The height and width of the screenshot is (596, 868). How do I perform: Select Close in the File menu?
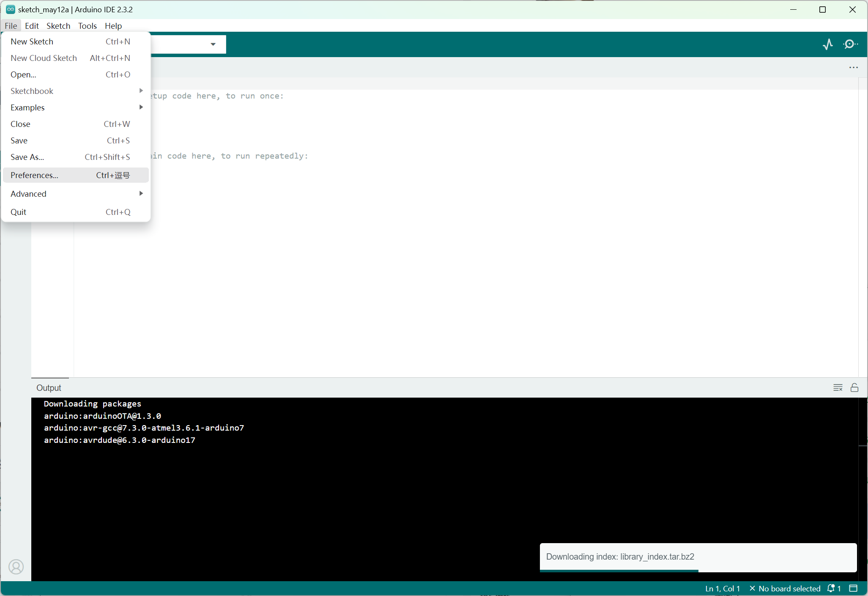(x=76, y=124)
